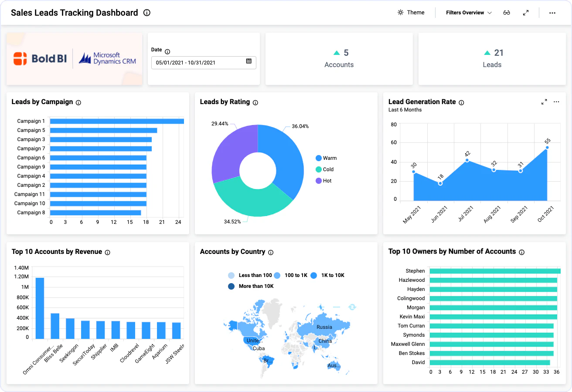The image size is (572, 392).
Task: Click the full-screen expand icon in header
Action: (526, 13)
